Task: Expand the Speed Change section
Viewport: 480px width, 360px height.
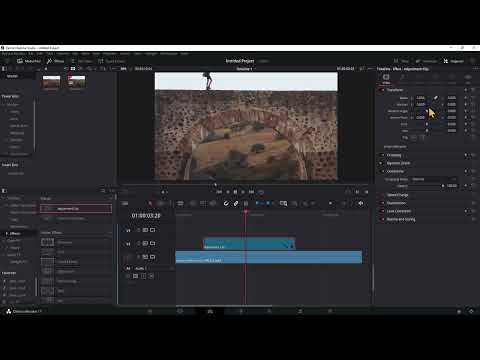Action: tap(397, 195)
